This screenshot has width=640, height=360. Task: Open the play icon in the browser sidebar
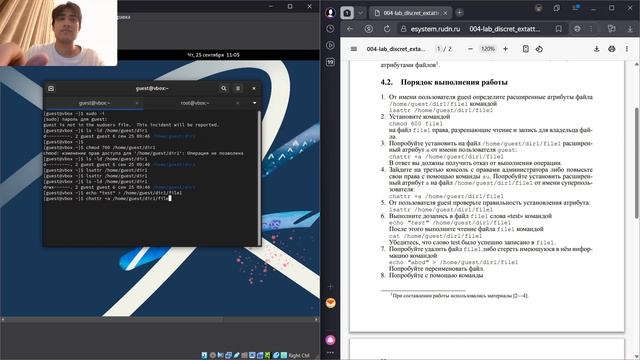[x=331, y=45]
